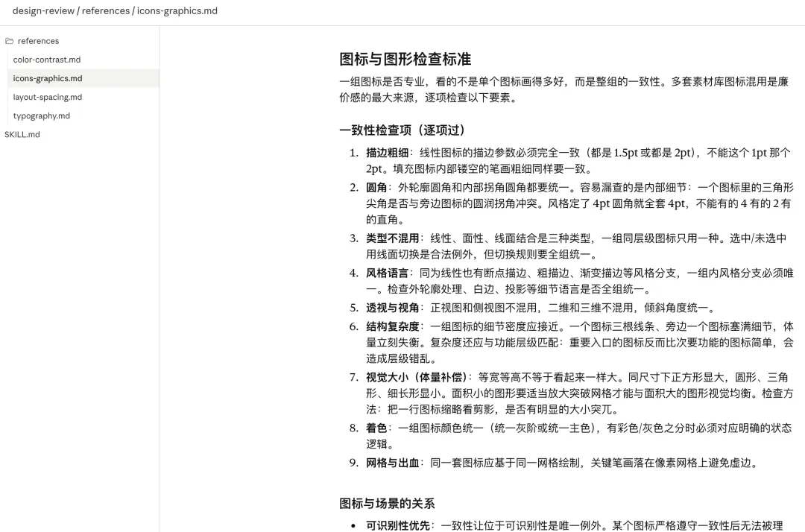Open SKILL.md in the sidebar
This screenshot has height=532, width=805.
22,134
